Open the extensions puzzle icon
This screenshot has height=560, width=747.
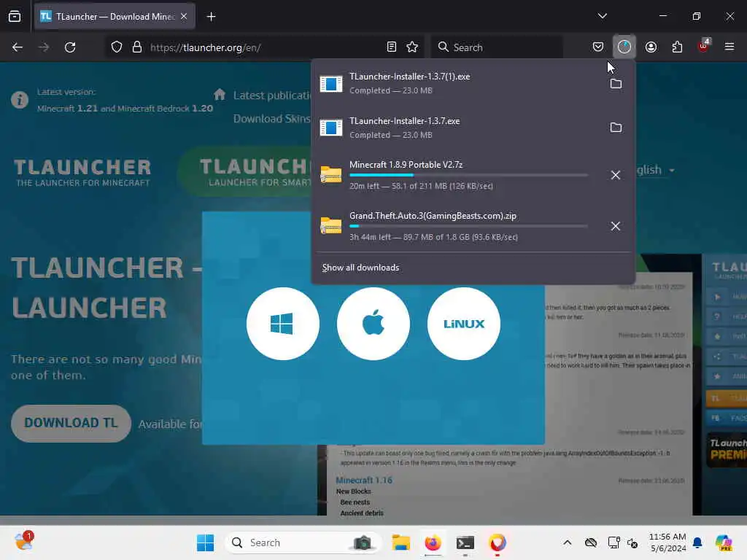(677, 47)
